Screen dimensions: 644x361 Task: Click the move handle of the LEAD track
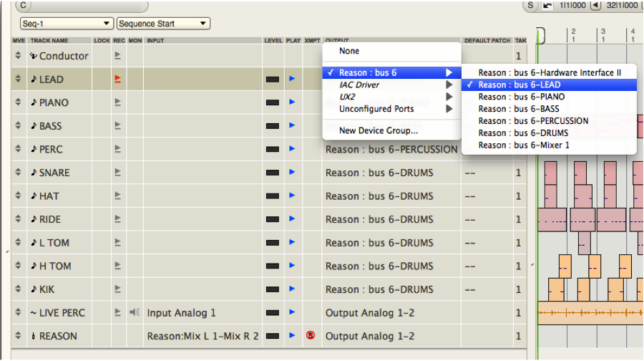(x=18, y=79)
